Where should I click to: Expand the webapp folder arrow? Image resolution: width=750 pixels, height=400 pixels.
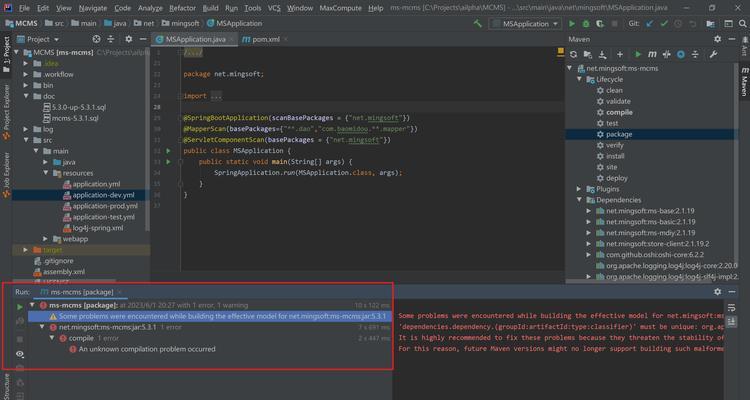tap(46, 239)
